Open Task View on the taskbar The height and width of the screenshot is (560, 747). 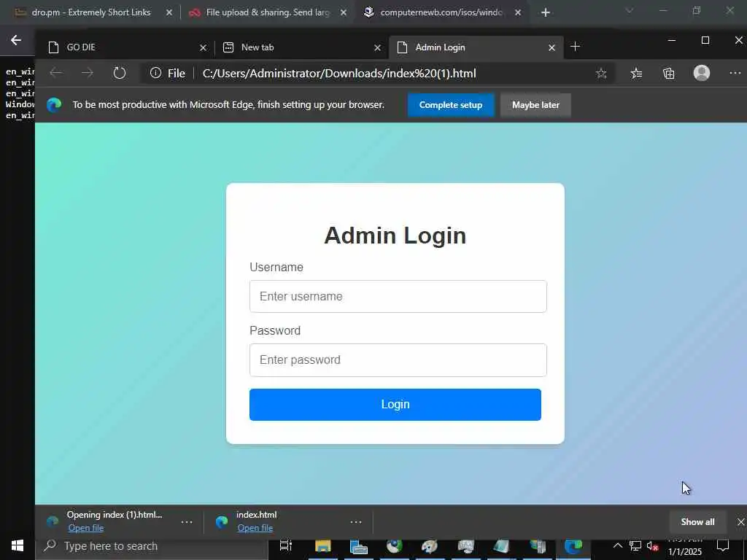coord(286,545)
